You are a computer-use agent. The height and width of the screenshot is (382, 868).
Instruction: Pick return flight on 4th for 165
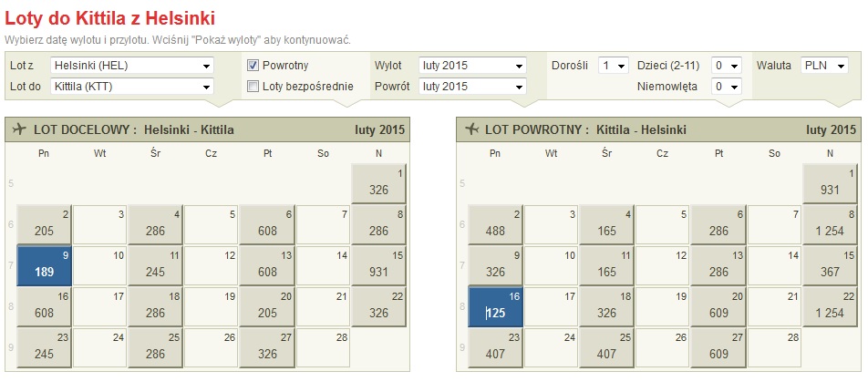tap(606, 224)
